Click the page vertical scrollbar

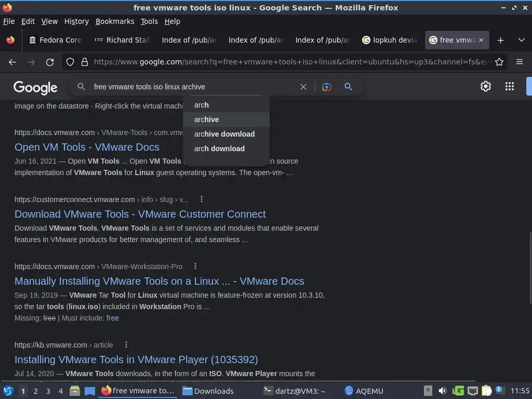click(x=530, y=268)
